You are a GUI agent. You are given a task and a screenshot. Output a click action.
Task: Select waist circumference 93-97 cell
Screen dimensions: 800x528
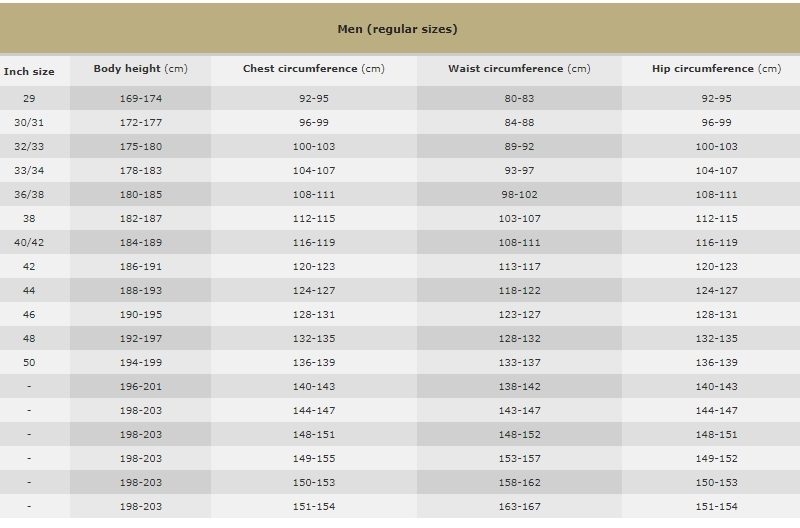[519, 171]
